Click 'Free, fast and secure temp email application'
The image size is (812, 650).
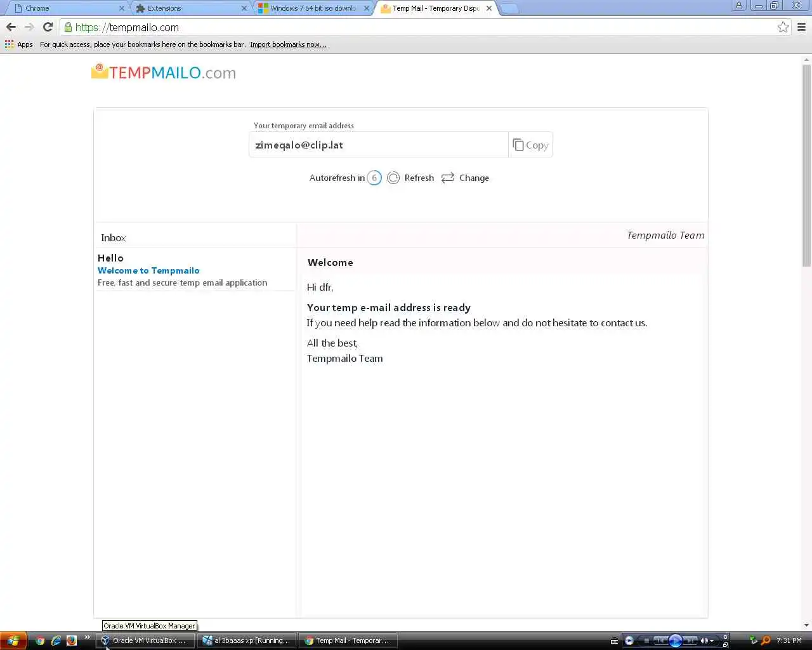pyautogui.click(x=183, y=282)
